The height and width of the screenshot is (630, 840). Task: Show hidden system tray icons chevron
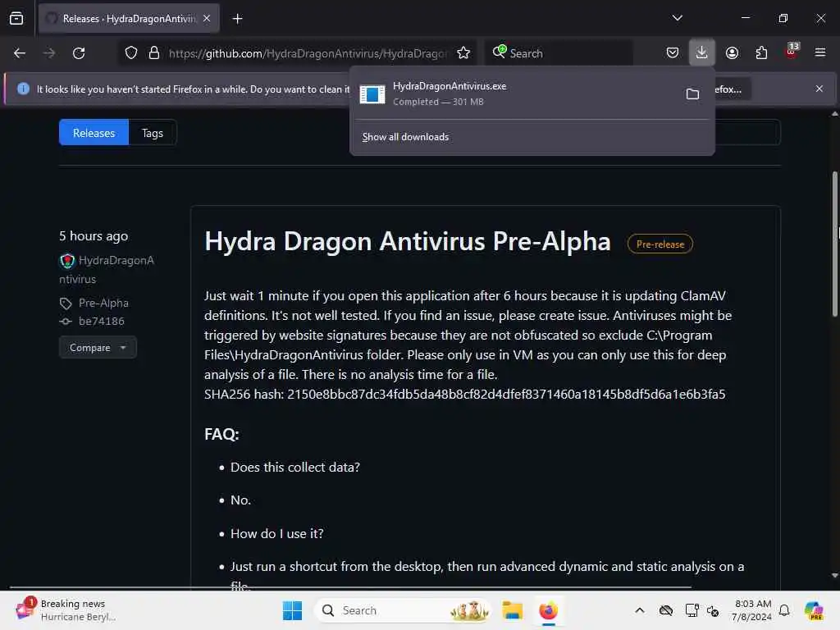point(640,610)
